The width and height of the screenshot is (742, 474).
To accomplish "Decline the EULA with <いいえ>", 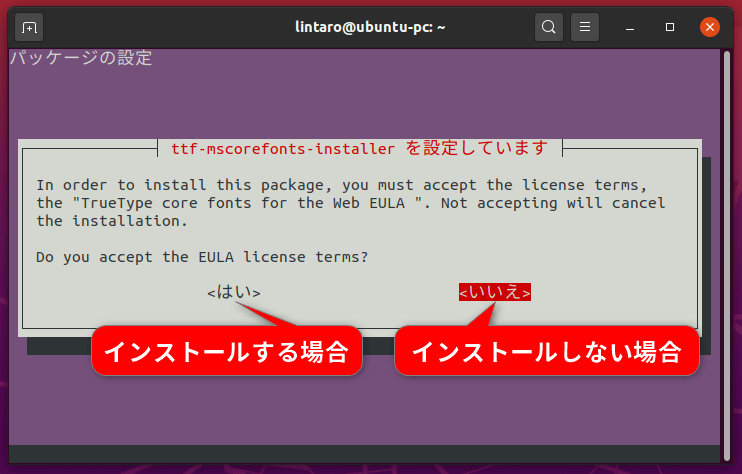I will click(x=495, y=292).
